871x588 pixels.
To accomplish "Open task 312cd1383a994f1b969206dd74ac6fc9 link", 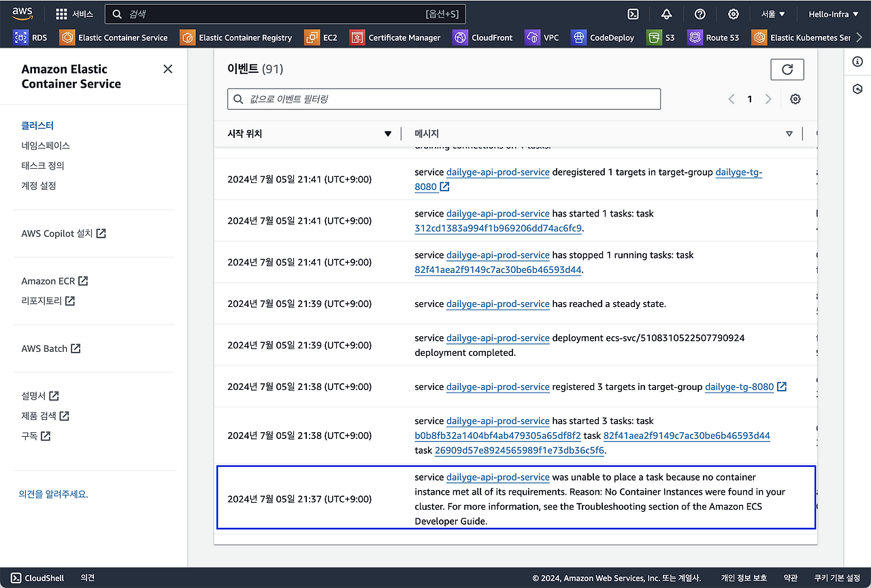I will coord(498,228).
